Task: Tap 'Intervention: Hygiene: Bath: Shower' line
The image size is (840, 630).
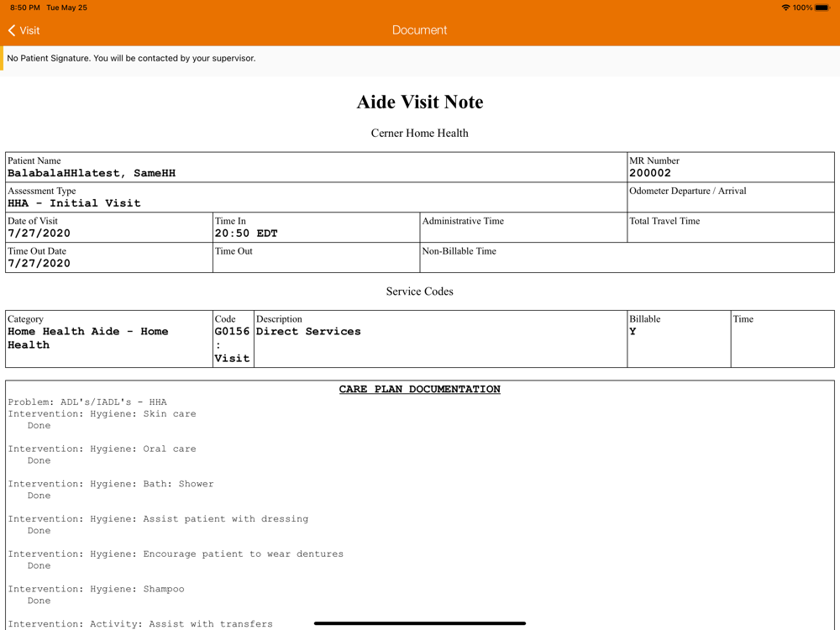Action: tap(111, 484)
